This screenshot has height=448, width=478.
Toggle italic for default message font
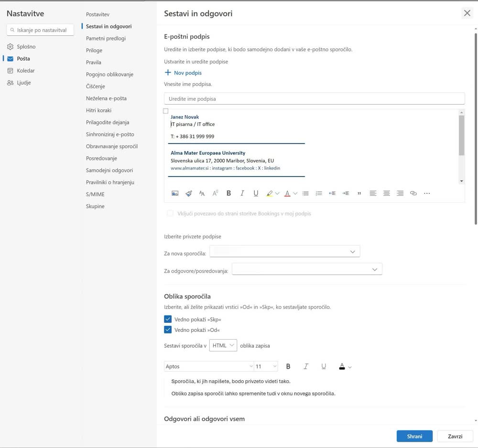point(306,366)
